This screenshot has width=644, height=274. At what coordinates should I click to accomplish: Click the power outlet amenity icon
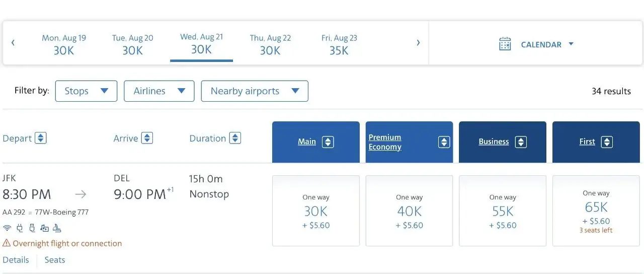pyautogui.click(x=20, y=228)
